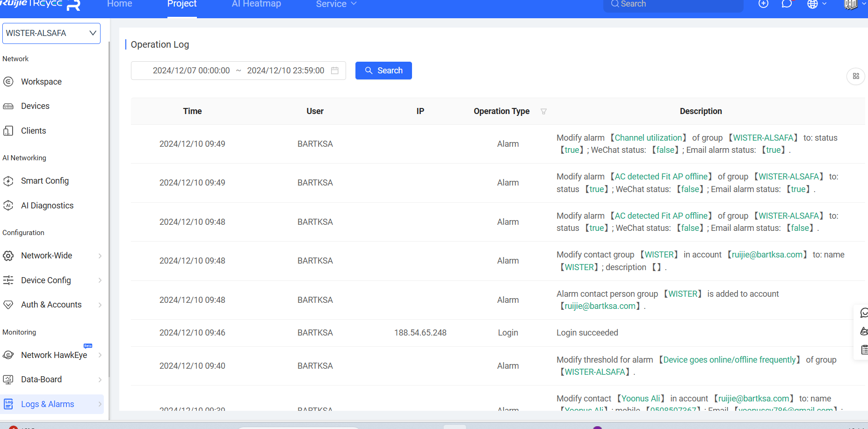The height and width of the screenshot is (429, 868).
Task: Click start date 2024/12/07 00:00:00 field
Action: pos(191,71)
